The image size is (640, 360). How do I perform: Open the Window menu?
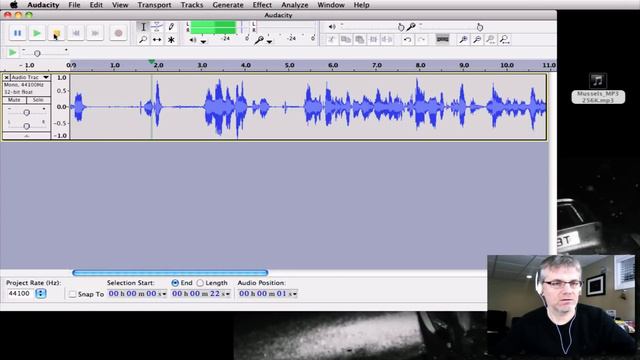click(x=331, y=5)
